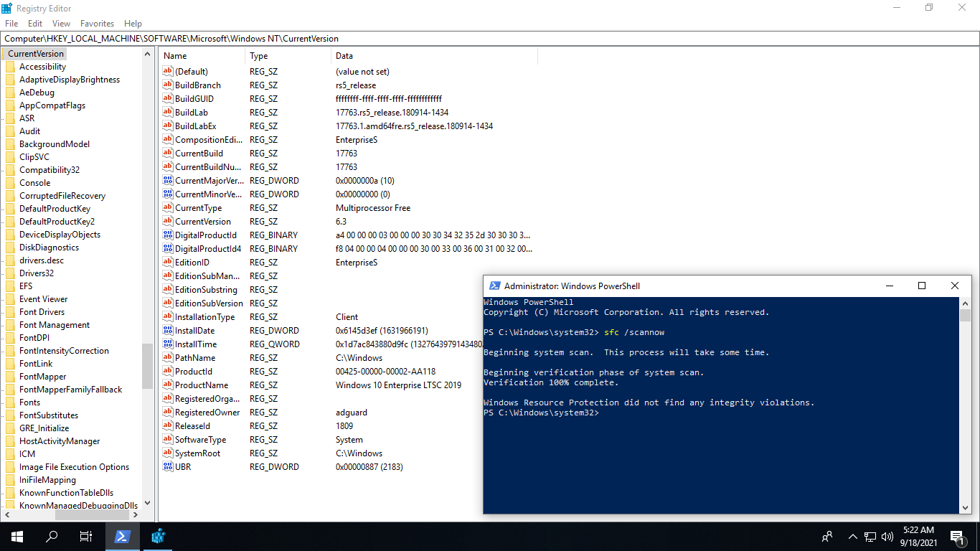Maximize the PowerShell window
The width and height of the screenshot is (980, 551).
click(922, 286)
